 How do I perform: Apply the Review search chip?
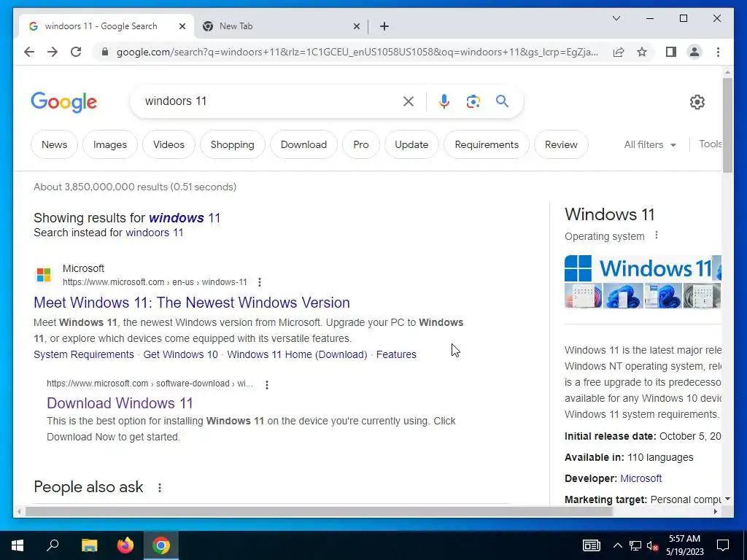tap(561, 145)
